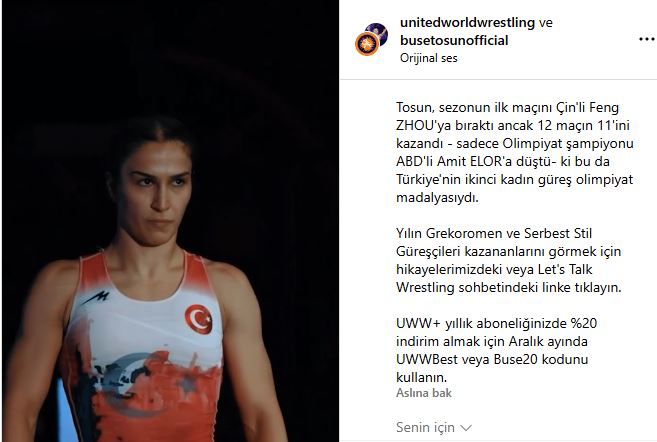Click the orange United World Wrestling avatar

click(x=367, y=44)
